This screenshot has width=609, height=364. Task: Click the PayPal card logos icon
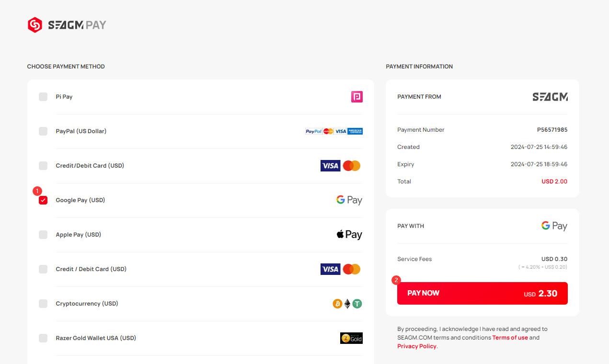pyautogui.click(x=334, y=131)
